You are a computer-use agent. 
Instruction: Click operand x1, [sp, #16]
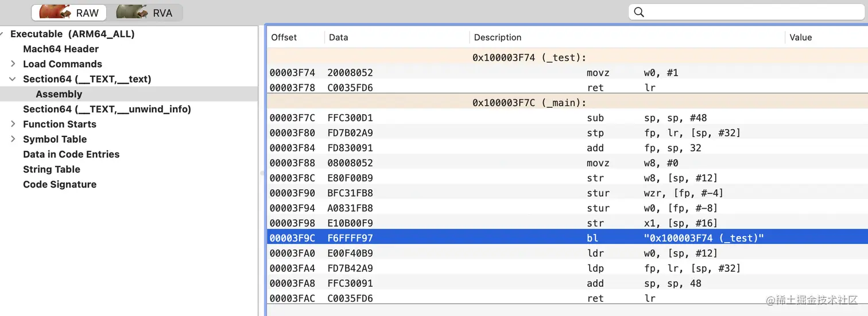click(x=681, y=223)
